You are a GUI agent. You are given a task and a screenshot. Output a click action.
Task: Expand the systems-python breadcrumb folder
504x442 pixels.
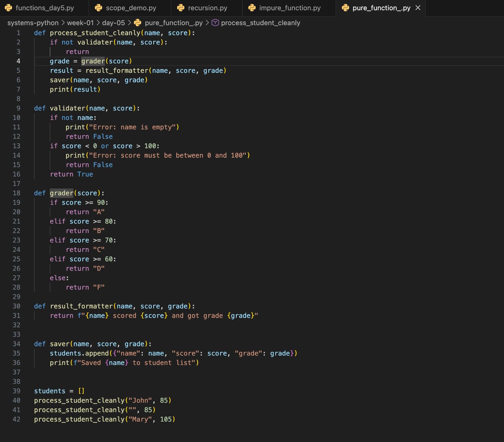click(33, 23)
